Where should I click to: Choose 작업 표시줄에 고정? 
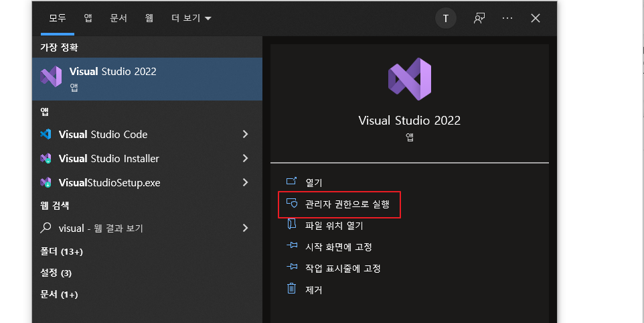pyautogui.click(x=343, y=268)
